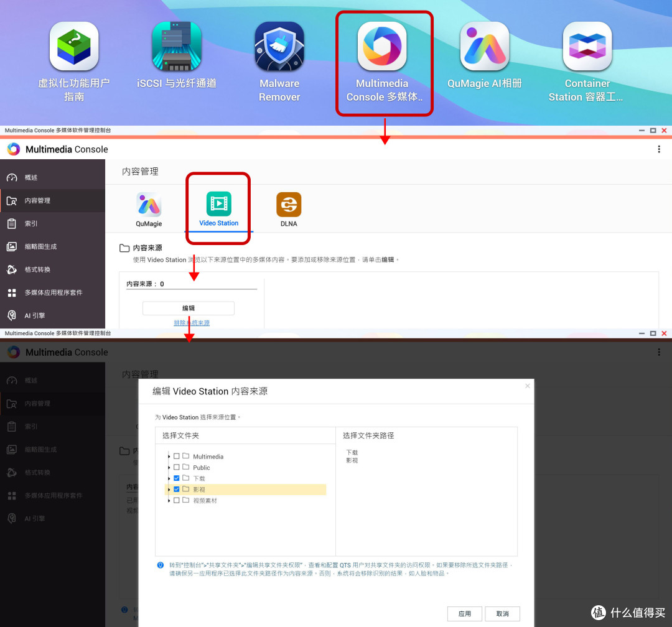Minimize the upper Multimedia Console window
Screen dimensions: 672x627
click(x=642, y=130)
